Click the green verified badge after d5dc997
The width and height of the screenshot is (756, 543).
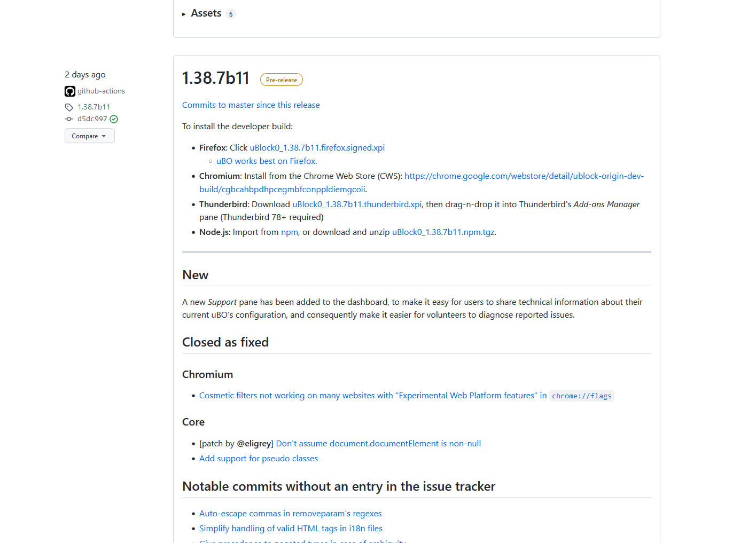pyautogui.click(x=114, y=119)
